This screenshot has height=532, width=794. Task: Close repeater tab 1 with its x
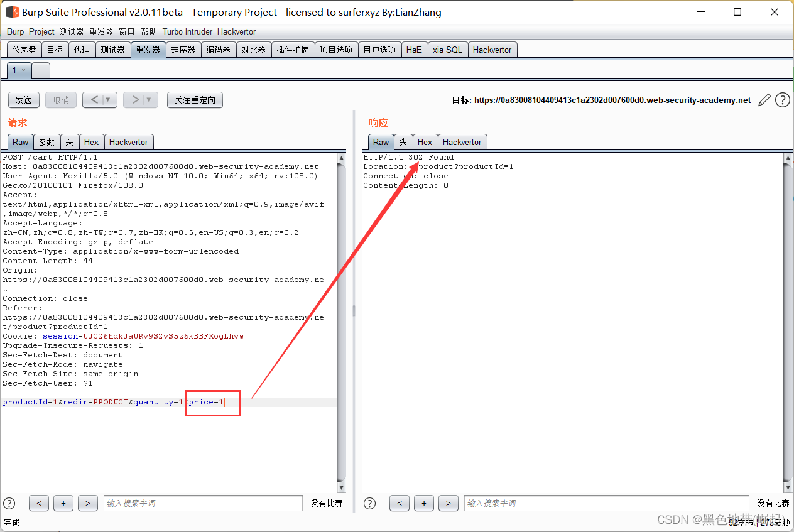[x=24, y=71]
